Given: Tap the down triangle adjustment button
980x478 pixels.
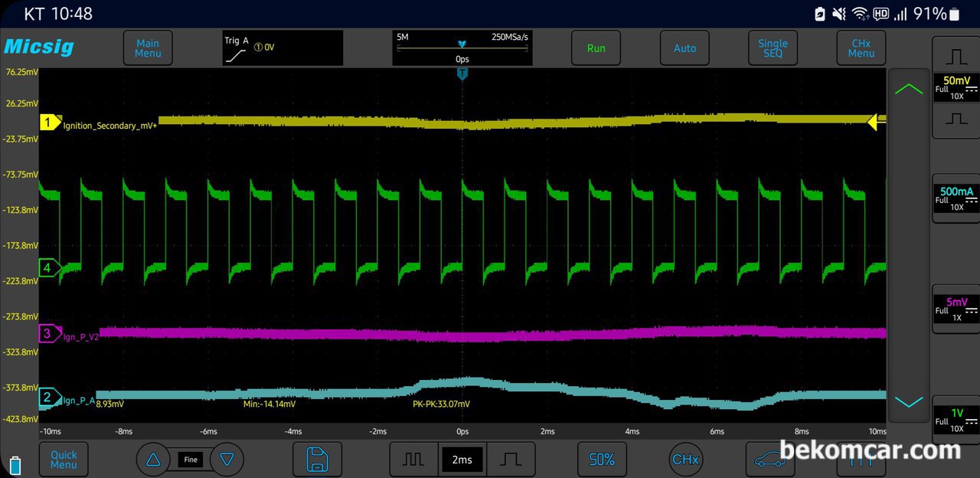Looking at the screenshot, I should [x=227, y=460].
